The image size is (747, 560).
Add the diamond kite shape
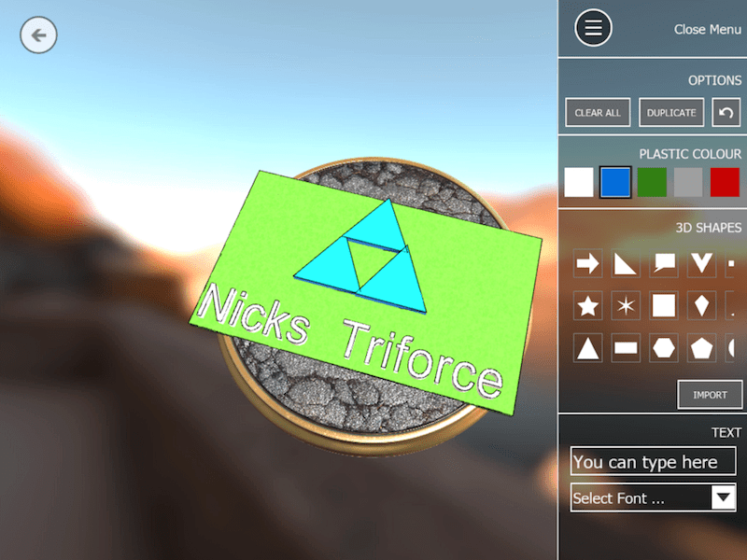[702, 305]
